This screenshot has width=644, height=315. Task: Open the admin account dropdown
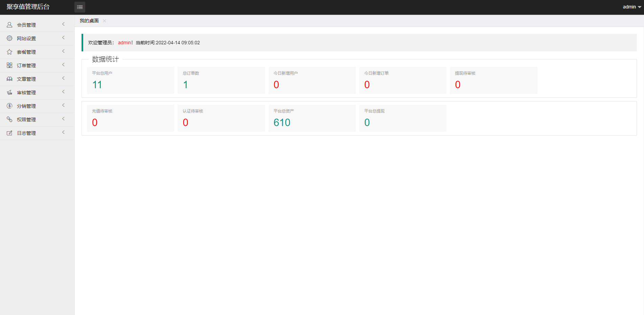[x=631, y=7]
